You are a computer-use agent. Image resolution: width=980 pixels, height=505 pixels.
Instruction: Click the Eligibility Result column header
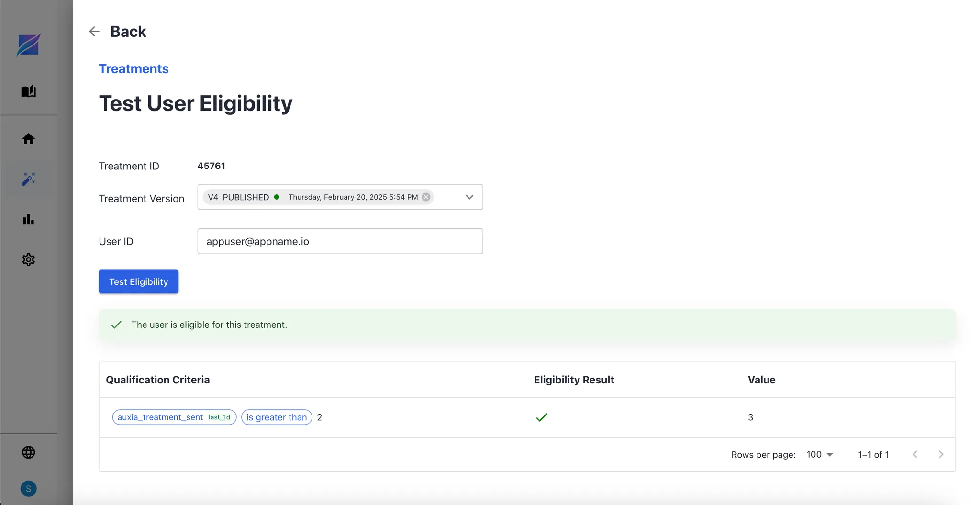[x=574, y=380]
